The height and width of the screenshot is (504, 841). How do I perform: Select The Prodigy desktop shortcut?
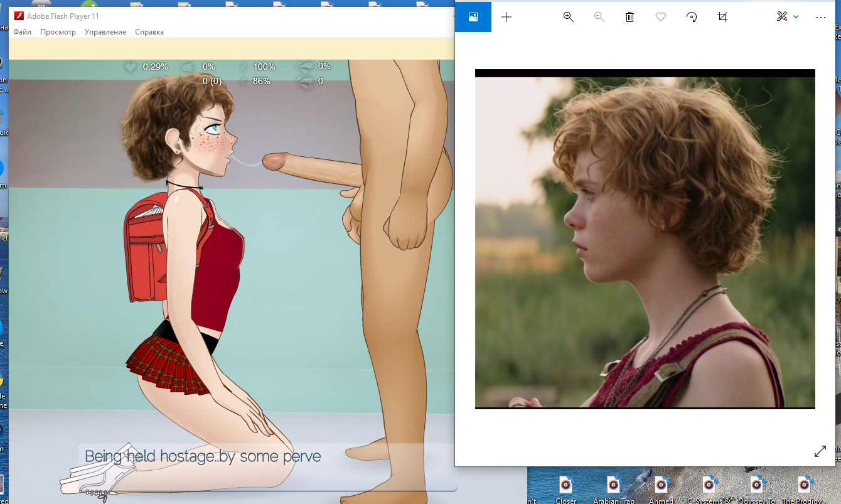[804, 486]
